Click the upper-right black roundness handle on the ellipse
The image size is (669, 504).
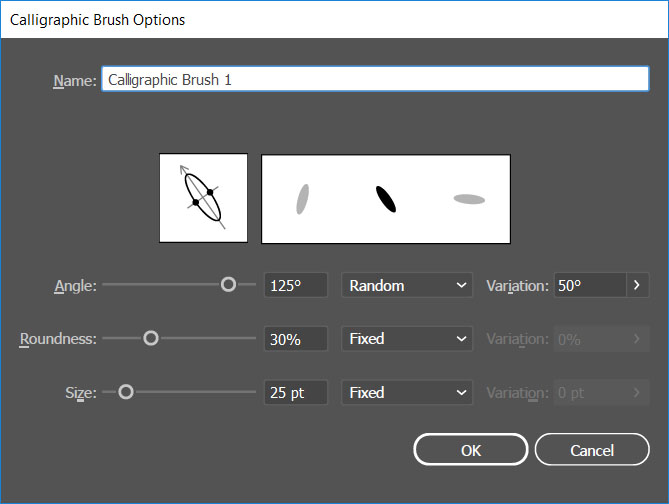(x=210, y=192)
